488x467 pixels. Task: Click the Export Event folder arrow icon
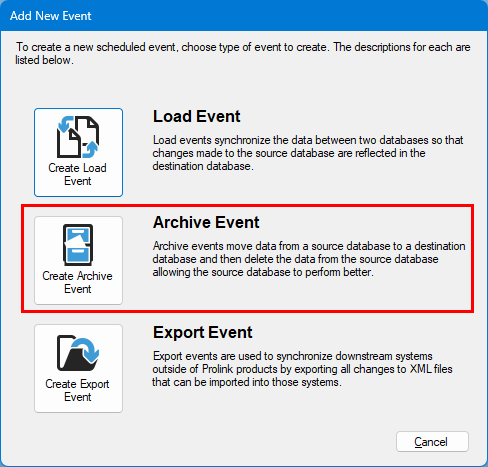pyautogui.click(x=78, y=353)
